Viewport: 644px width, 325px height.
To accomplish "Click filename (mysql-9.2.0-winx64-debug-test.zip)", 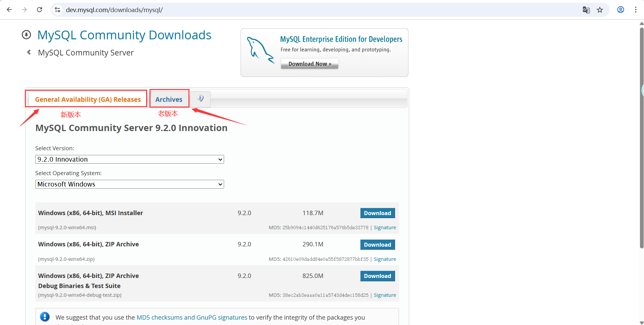I will point(80,295).
